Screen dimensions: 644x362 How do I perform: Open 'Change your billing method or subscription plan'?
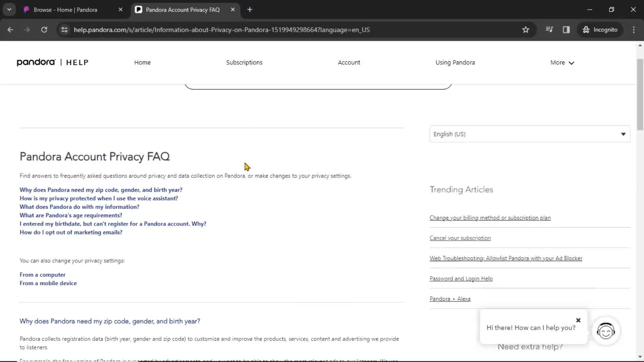[x=490, y=218]
